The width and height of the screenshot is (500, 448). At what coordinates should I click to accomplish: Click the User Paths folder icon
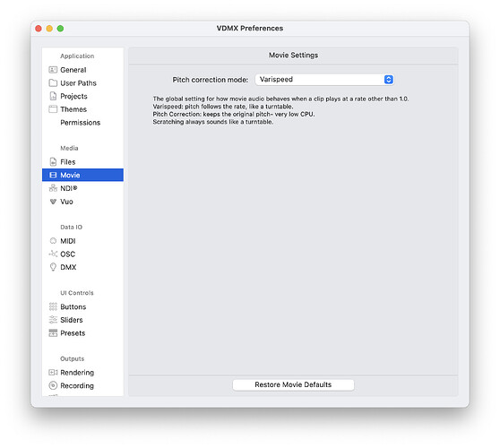coord(53,83)
